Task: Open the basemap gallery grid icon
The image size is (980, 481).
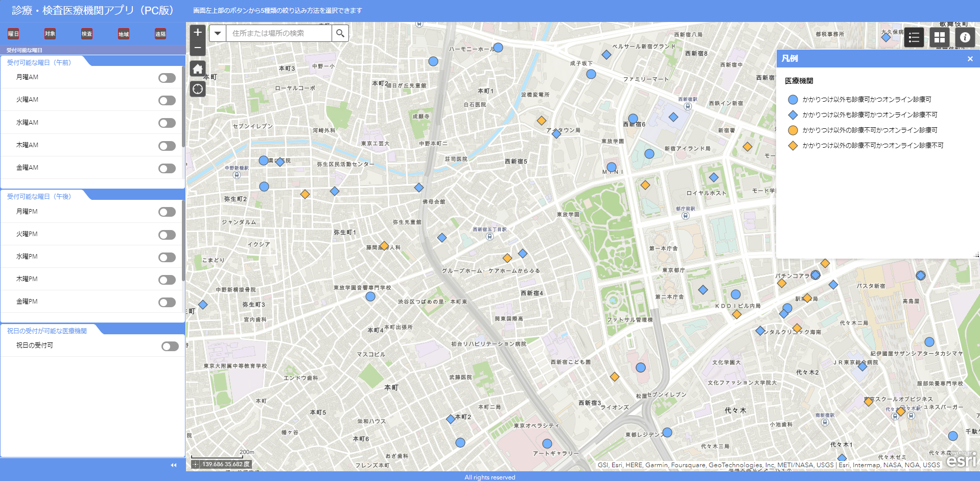Action: tap(939, 37)
